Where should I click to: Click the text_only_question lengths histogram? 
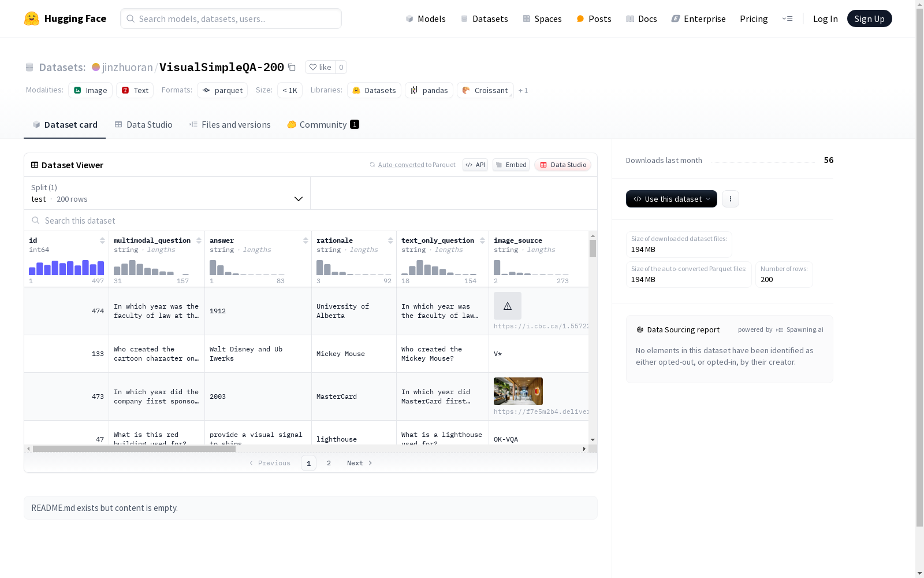[x=439, y=268]
